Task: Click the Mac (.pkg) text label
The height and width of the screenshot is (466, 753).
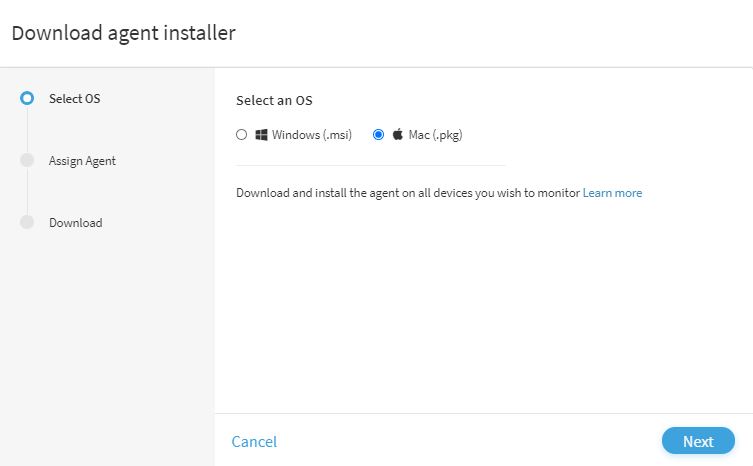Action: point(435,135)
